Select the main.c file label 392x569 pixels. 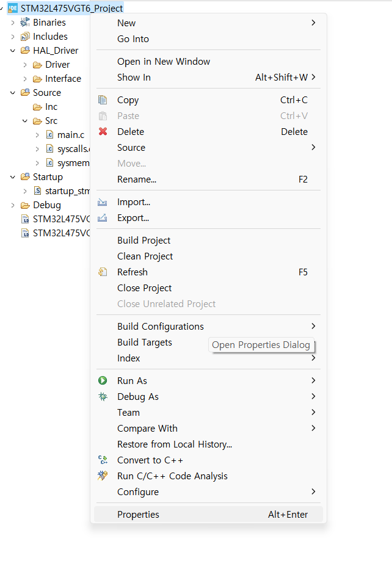[x=71, y=135]
